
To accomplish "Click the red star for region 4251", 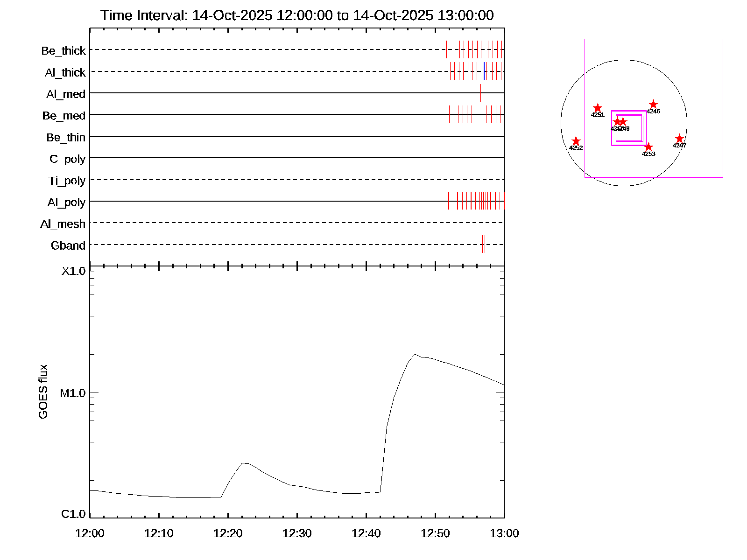I will [x=598, y=108].
